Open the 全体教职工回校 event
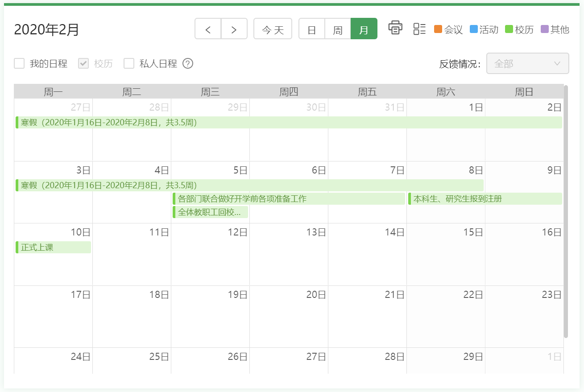 pos(210,212)
